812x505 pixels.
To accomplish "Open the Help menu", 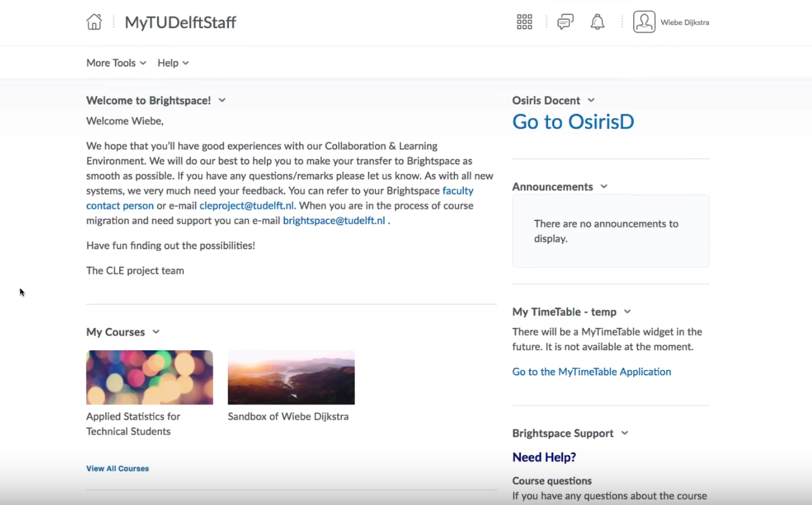I will (173, 63).
